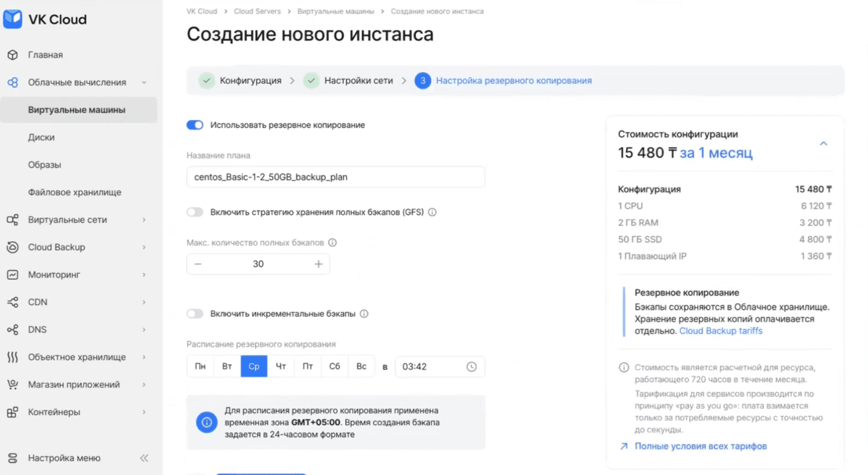Enable GFS full backup storage strategy toggle

click(x=195, y=212)
